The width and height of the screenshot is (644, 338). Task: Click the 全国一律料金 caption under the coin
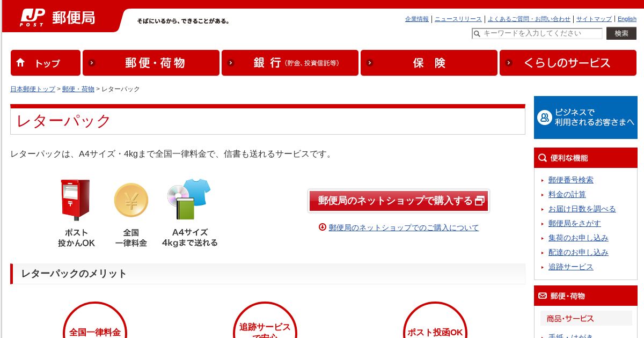click(x=131, y=238)
